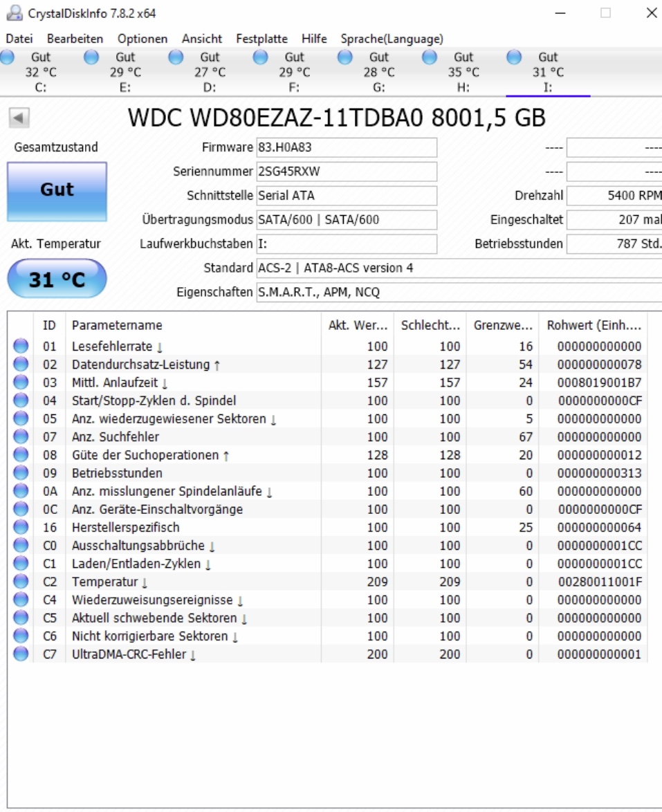Open the Optionen menu
Screen dimensions: 662x812
pyautogui.click(x=142, y=39)
